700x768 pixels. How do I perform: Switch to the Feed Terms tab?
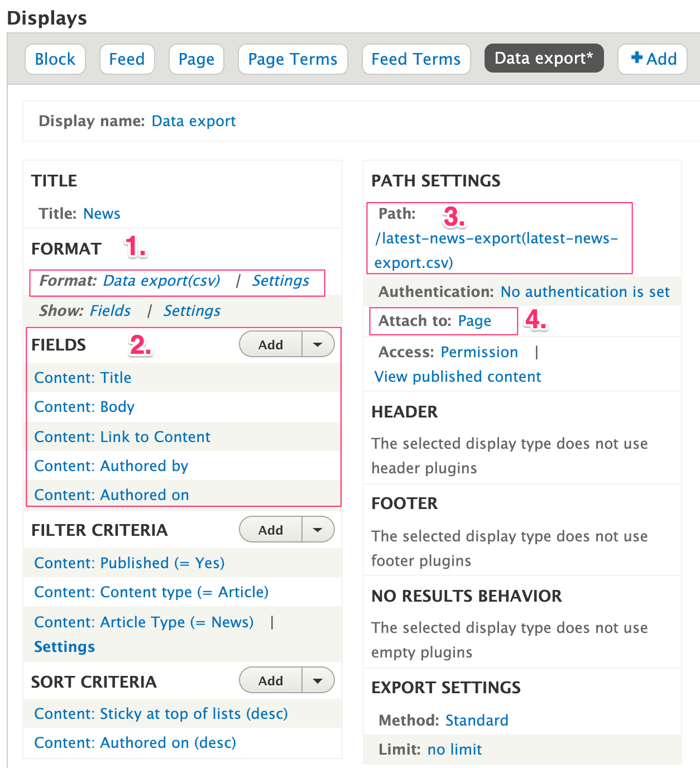tap(416, 59)
